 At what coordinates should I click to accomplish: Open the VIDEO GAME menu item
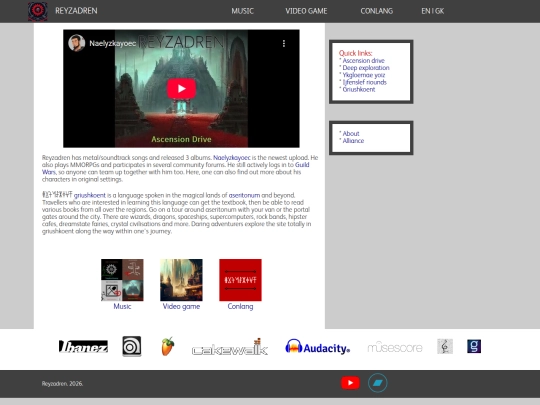[x=306, y=11]
